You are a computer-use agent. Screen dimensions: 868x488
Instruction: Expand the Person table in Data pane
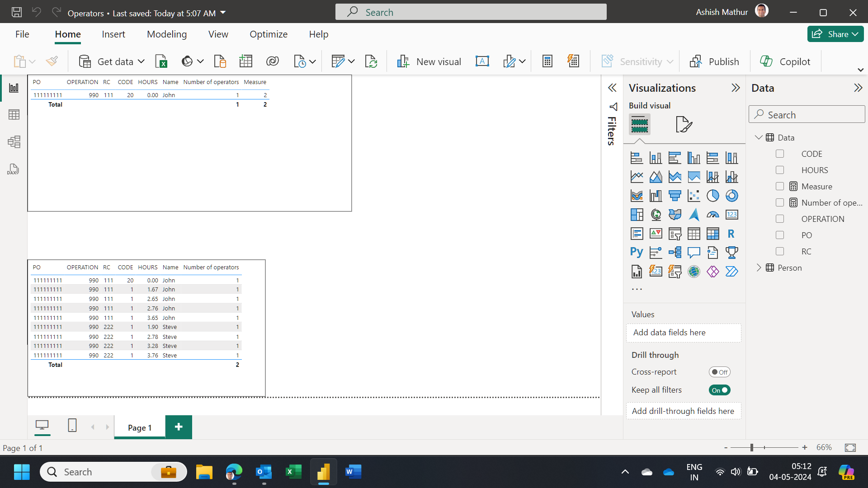tap(759, 267)
